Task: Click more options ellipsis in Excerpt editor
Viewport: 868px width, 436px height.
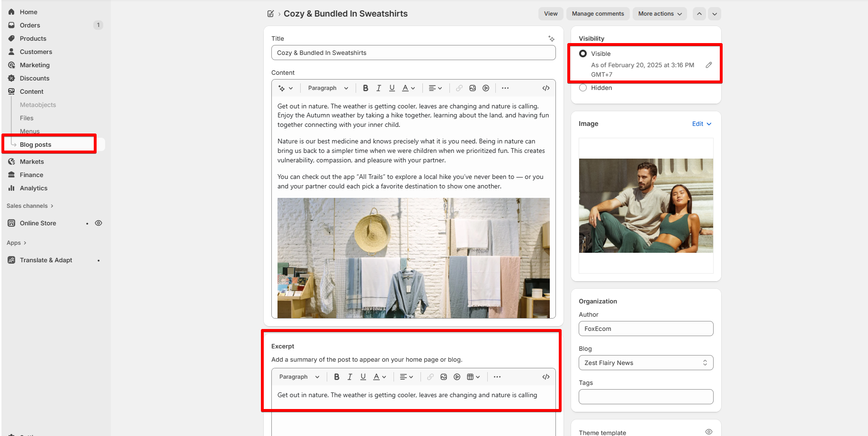Action: click(497, 377)
